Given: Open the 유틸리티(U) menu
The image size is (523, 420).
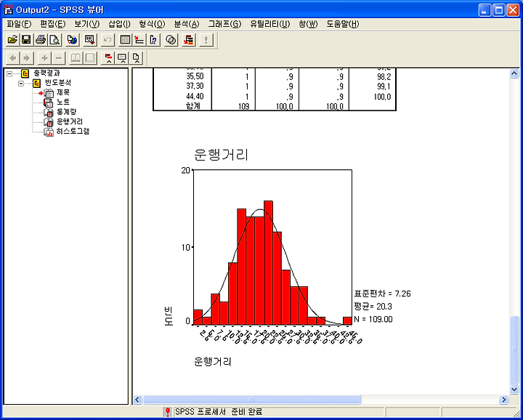Looking at the screenshot, I should [x=270, y=24].
